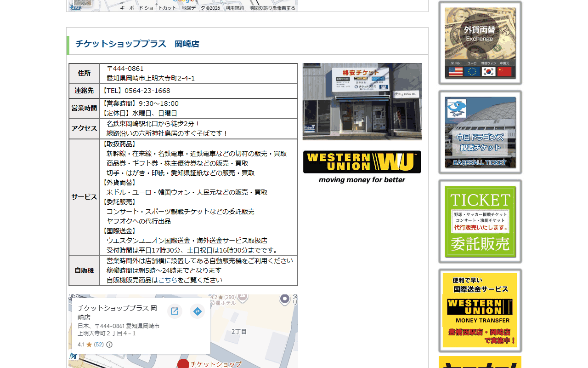Open the 外貨両替 Exchange banner

[480, 43]
